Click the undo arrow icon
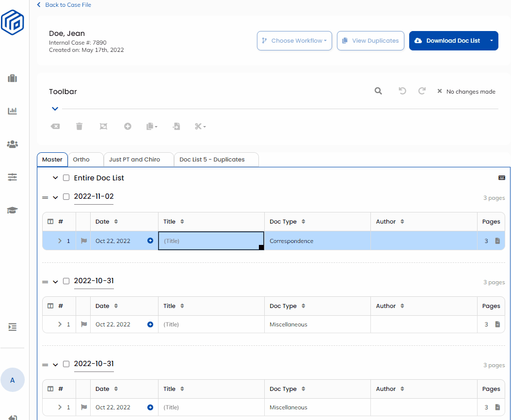The height and width of the screenshot is (420, 511). point(402,91)
